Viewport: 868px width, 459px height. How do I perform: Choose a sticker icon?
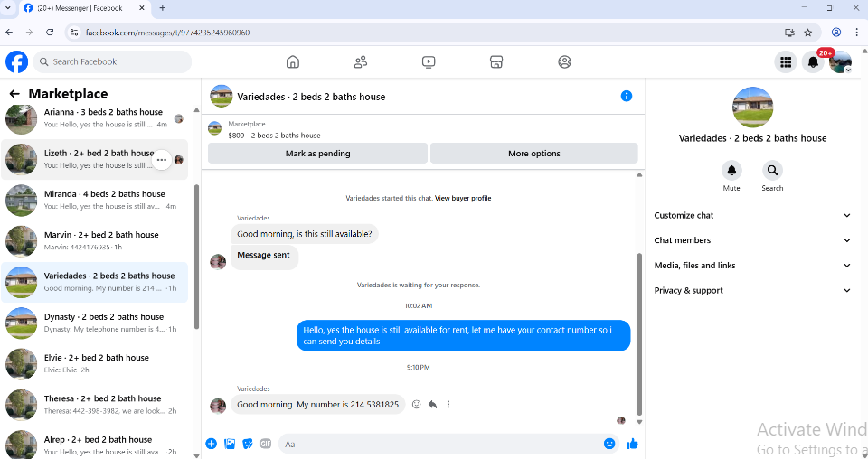click(248, 444)
